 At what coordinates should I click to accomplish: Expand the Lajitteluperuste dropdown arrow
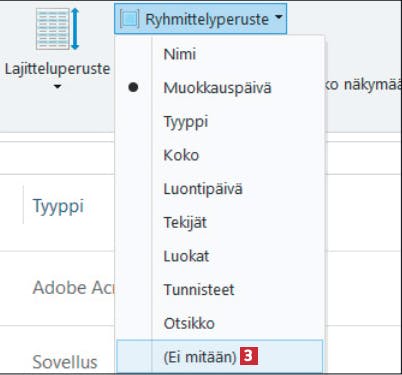[57, 87]
